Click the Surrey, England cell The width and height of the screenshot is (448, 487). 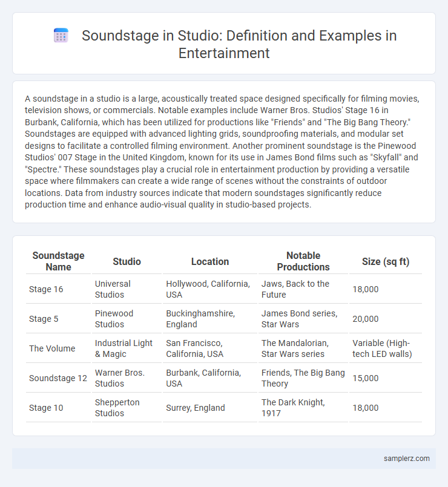pyautogui.click(x=210, y=408)
